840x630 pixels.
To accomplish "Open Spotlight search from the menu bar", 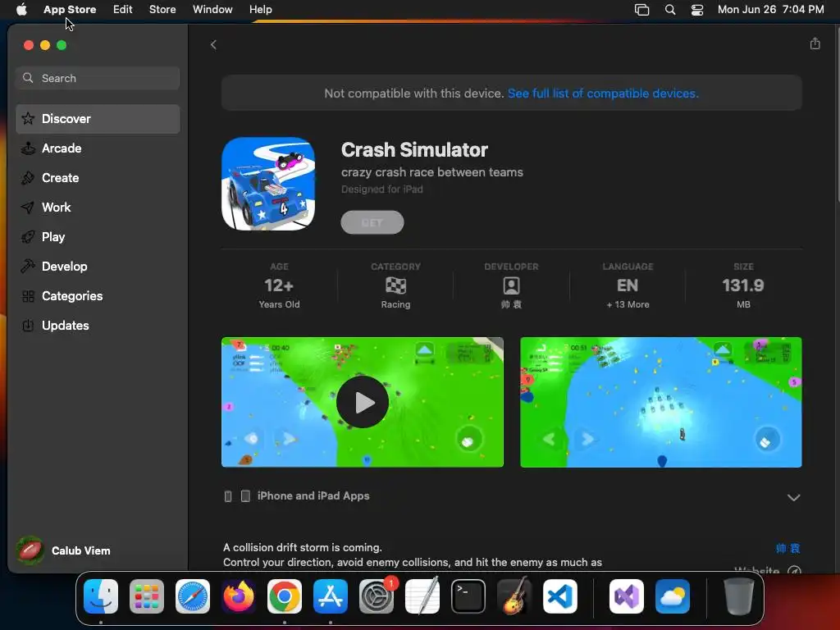I will (x=669, y=10).
